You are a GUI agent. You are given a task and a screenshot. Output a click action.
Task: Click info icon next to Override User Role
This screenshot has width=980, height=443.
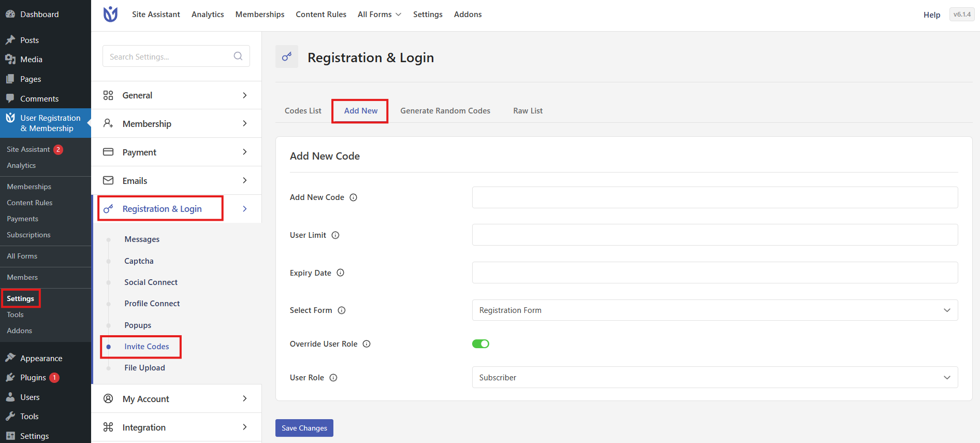[x=367, y=344]
